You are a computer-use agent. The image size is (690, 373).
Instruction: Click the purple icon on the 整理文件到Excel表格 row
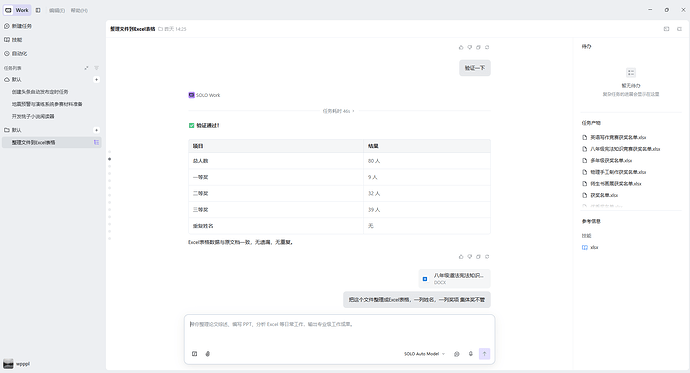[x=96, y=142]
